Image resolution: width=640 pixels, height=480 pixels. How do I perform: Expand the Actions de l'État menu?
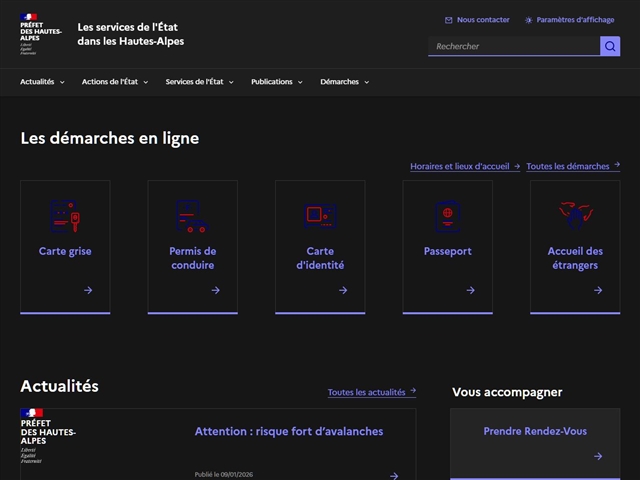click(x=115, y=82)
